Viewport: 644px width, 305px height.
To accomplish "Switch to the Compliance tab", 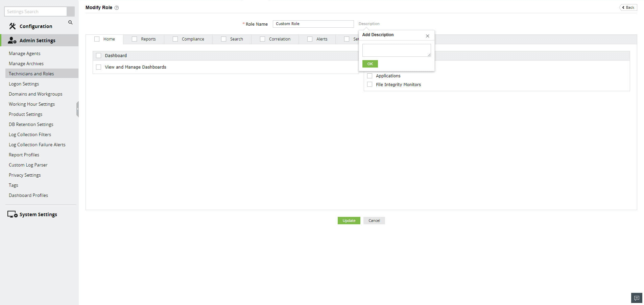I will pyautogui.click(x=193, y=39).
